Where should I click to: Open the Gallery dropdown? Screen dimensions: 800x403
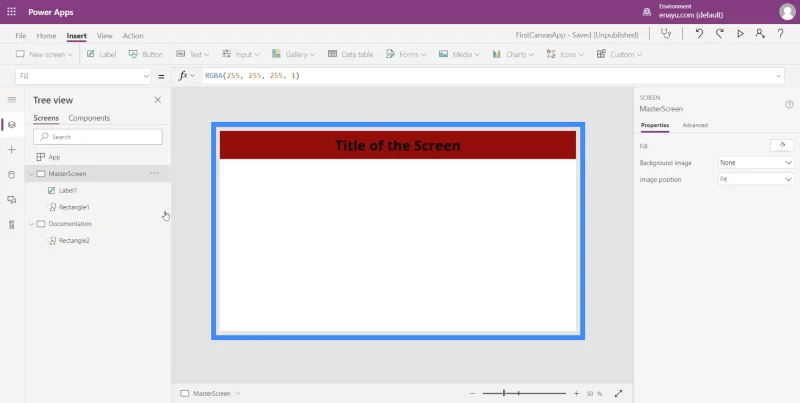click(293, 54)
